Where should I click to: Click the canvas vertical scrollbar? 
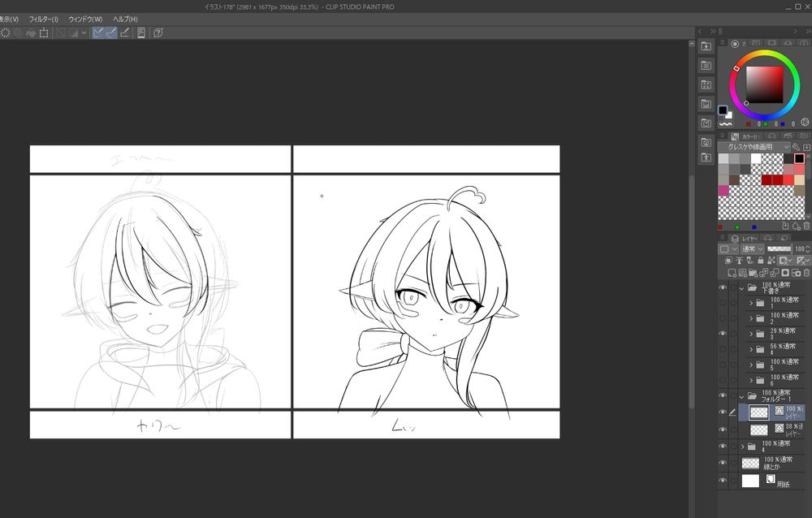click(x=691, y=292)
